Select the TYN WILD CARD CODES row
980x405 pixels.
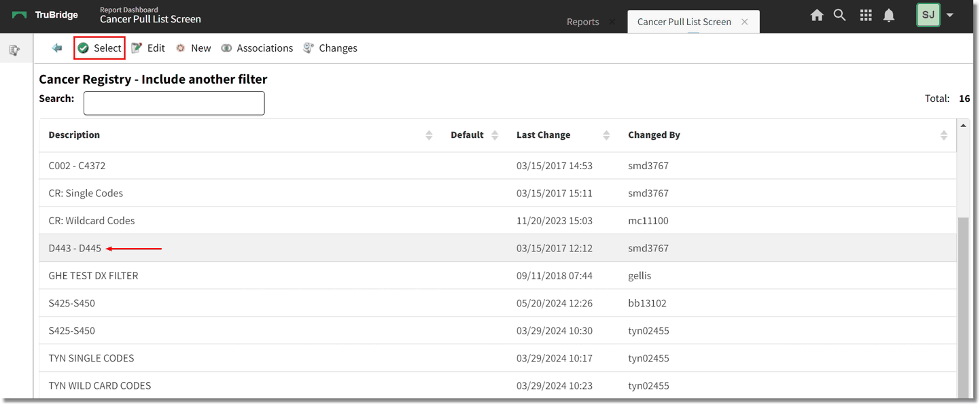point(497,385)
